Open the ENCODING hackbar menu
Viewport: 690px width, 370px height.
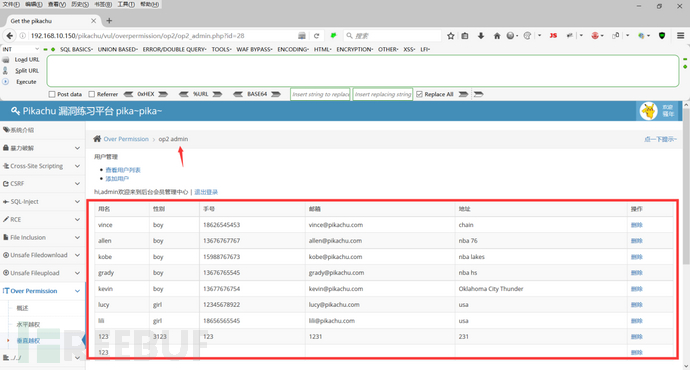293,49
